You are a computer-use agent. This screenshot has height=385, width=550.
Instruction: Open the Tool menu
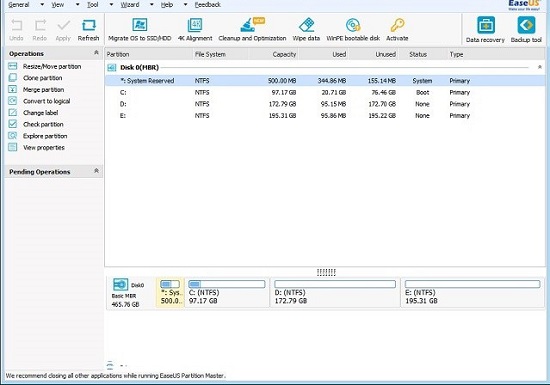pos(93,5)
